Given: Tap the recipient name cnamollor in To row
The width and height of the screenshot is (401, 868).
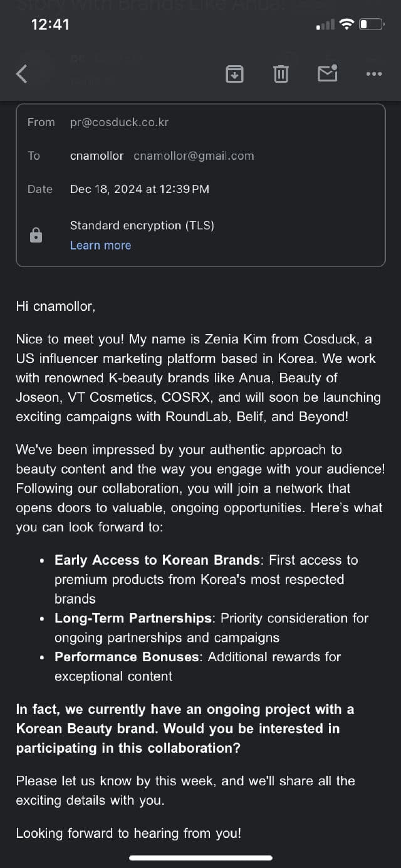Looking at the screenshot, I should click(x=96, y=156).
